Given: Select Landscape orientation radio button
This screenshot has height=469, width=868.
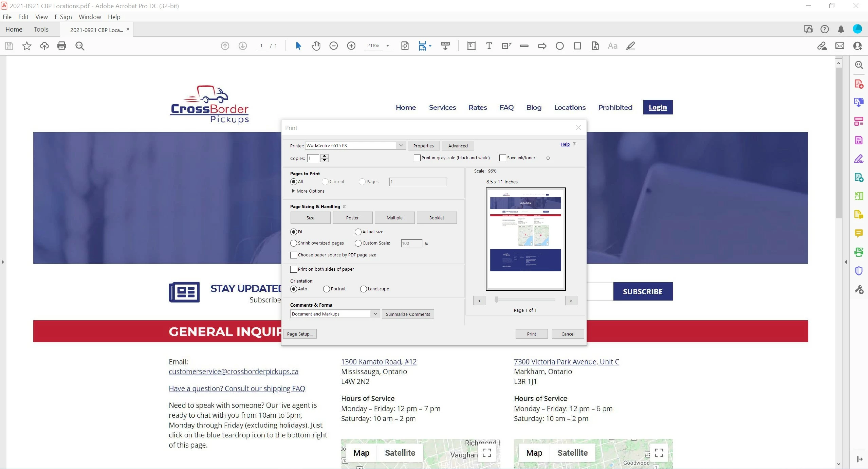Looking at the screenshot, I should 364,289.
